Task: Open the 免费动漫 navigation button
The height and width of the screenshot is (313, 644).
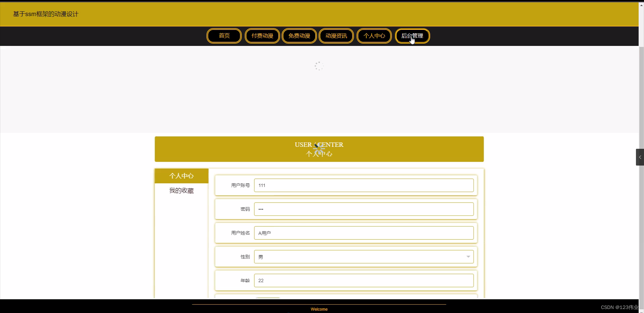Action: pos(299,36)
